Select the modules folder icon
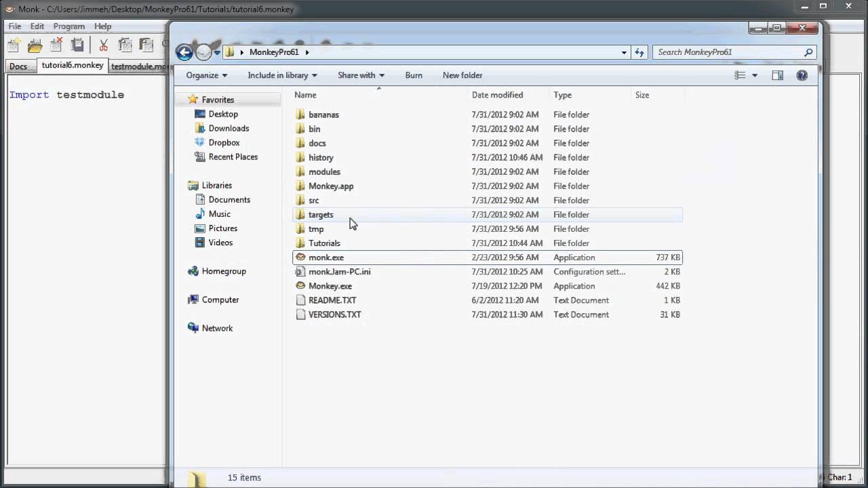The height and width of the screenshot is (488, 868). pyautogui.click(x=301, y=171)
